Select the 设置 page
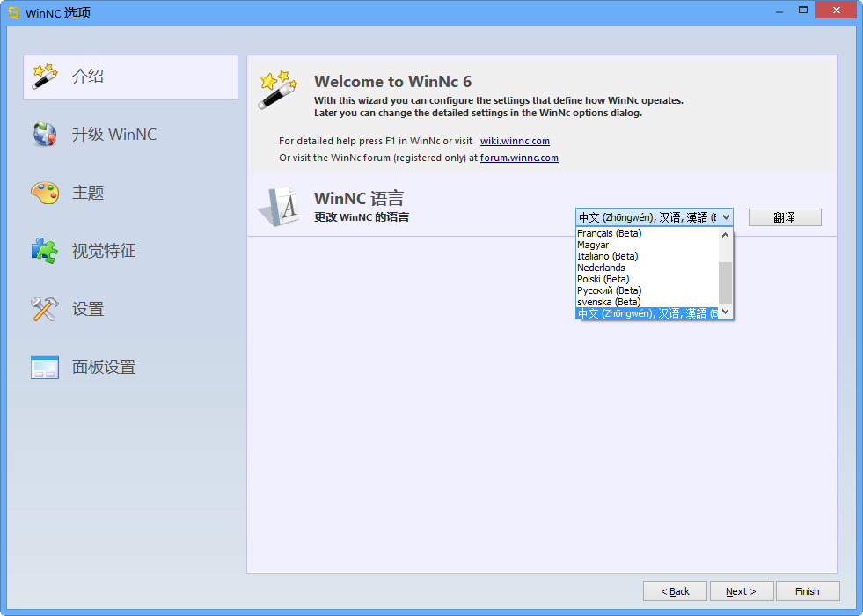This screenshot has width=863, height=616. click(130, 310)
